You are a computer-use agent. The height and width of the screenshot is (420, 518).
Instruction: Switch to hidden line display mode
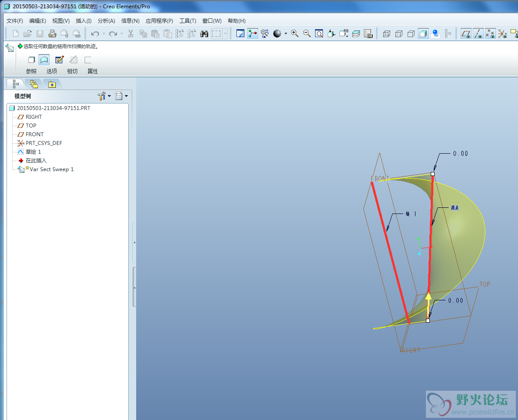399,33
